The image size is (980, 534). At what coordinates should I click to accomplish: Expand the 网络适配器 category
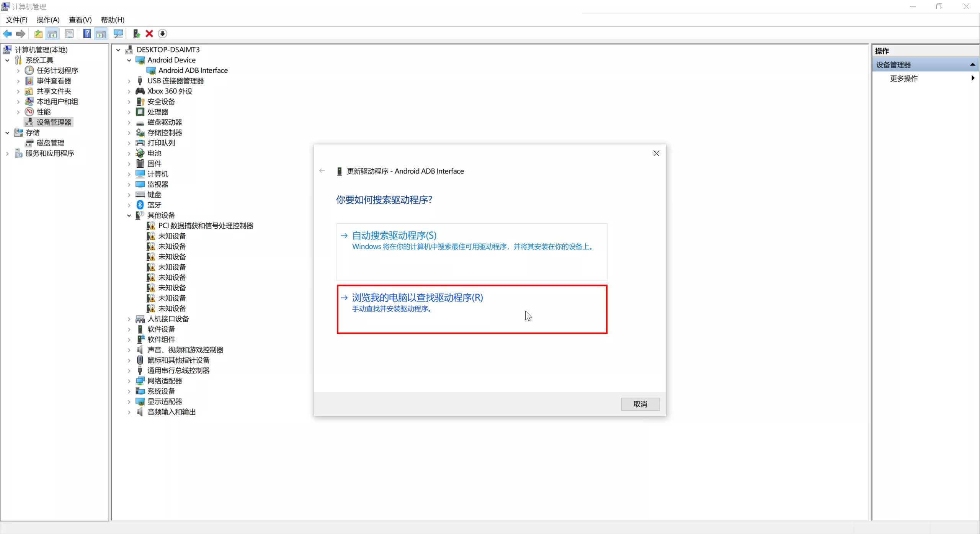(129, 381)
